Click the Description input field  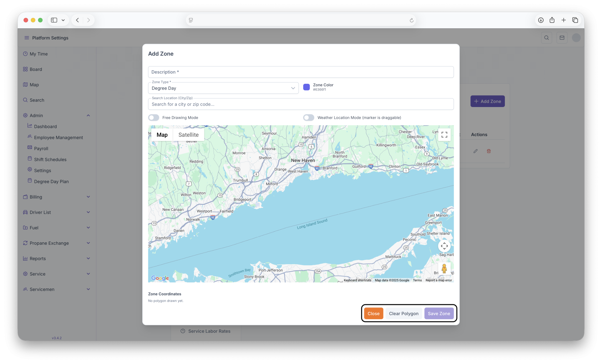(301, 72)
